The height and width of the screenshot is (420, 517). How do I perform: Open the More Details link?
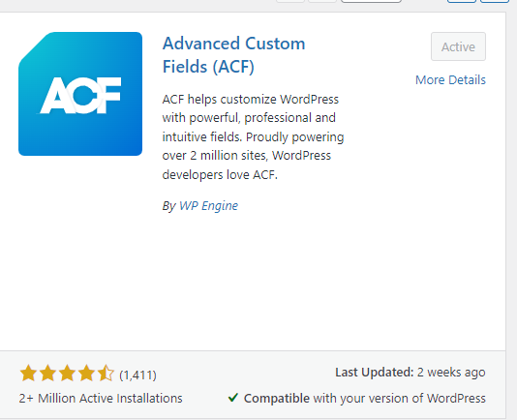450,79
